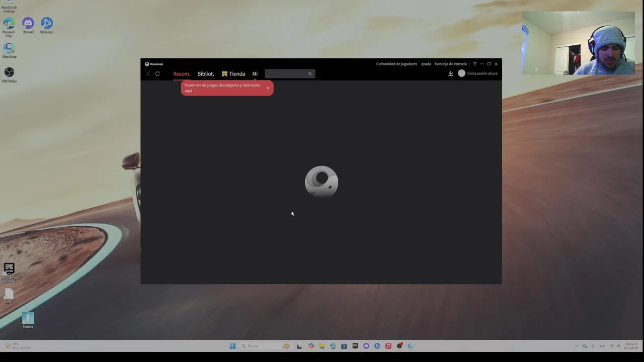Switch to the Bibliot. tab
Image resolution: width=644 pixels, height=362 pixels.
[205, 74]
